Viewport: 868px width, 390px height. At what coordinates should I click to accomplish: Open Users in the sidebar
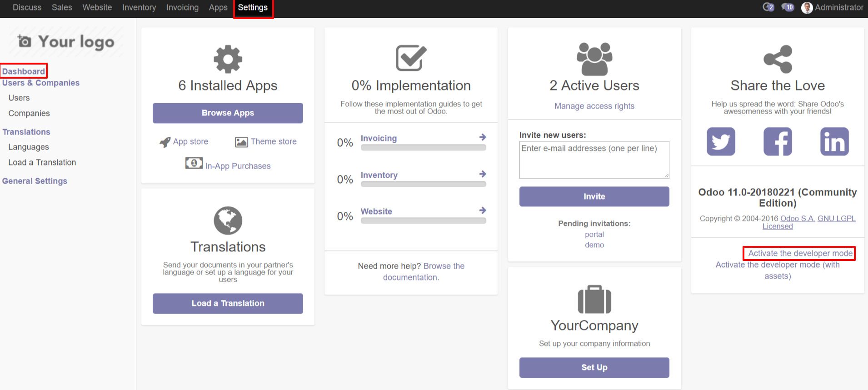19,98
